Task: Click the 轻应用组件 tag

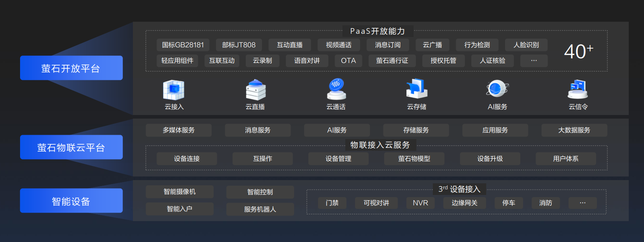Action: point(177,61)
